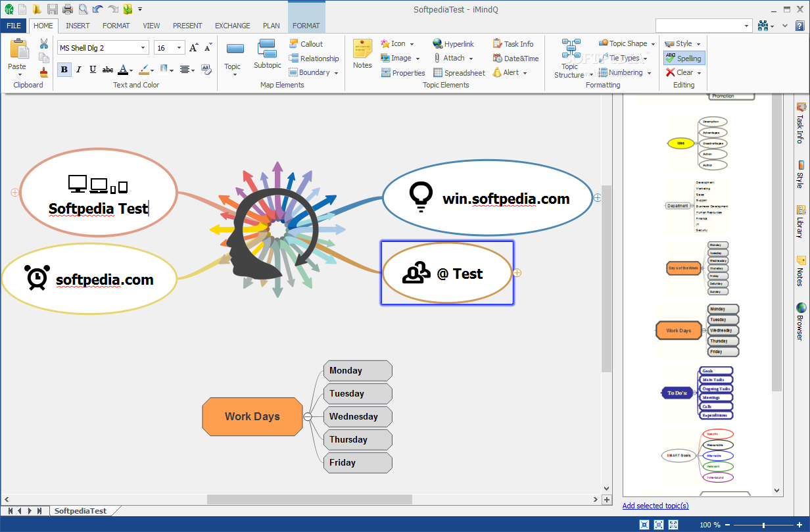Open the Boundary dropdown
Viewport: 810px width, 532px height.
[x=336, y=73]
